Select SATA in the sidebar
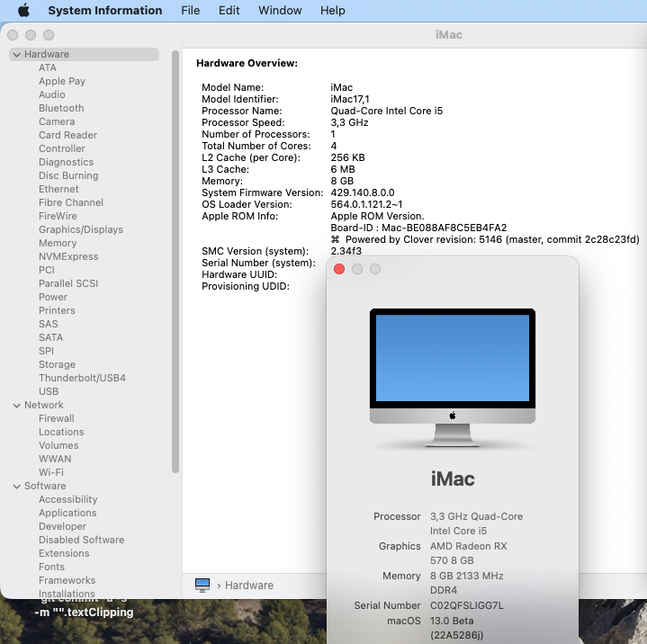Image resolution: width=647 pixels, height=644 pixels. click(50, 337)
